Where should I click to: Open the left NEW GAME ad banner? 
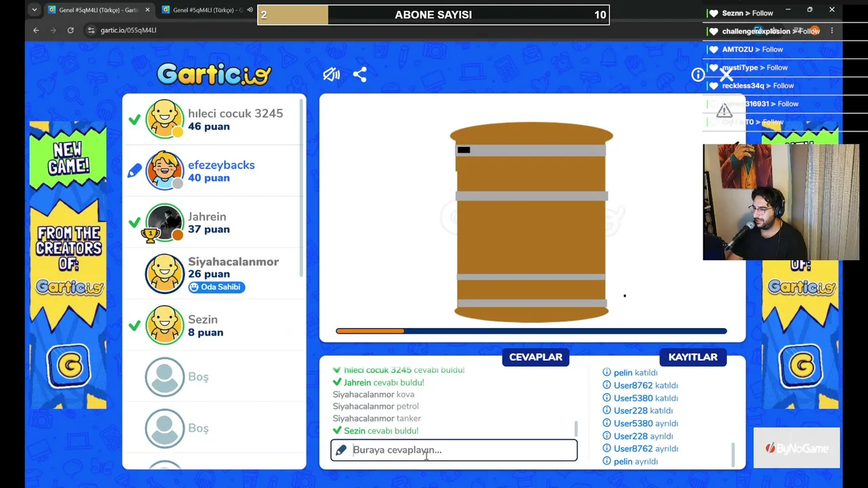coord(68,266)
